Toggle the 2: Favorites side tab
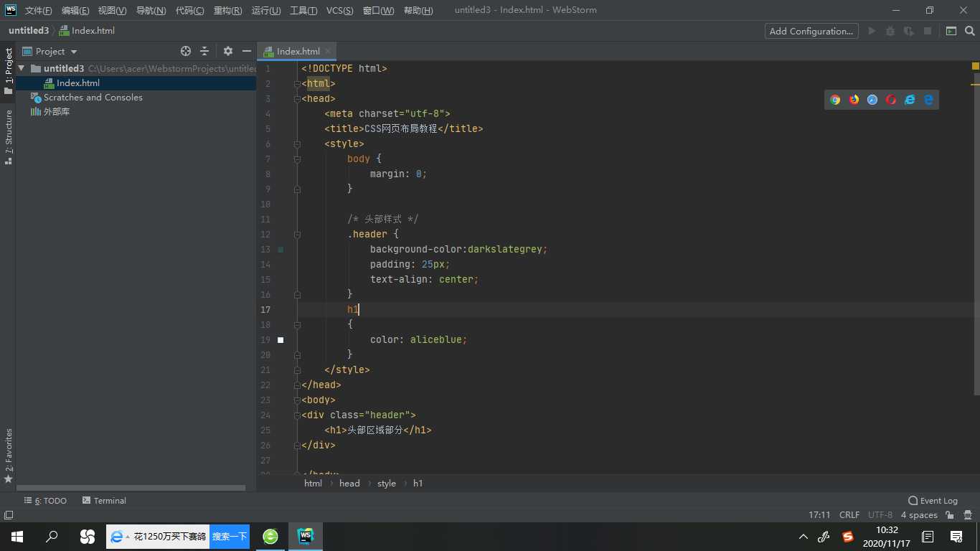 (8, 456)
